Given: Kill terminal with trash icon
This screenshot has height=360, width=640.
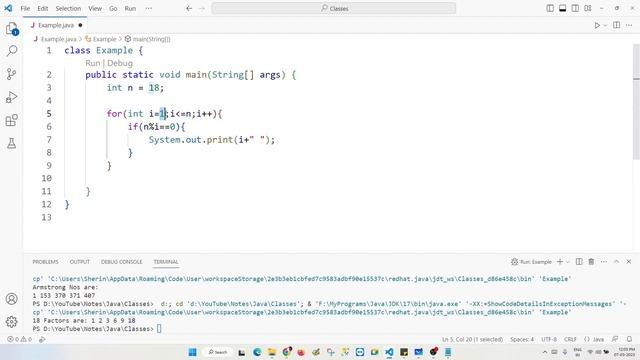Looking at the screenshot, I should (591, 262).
